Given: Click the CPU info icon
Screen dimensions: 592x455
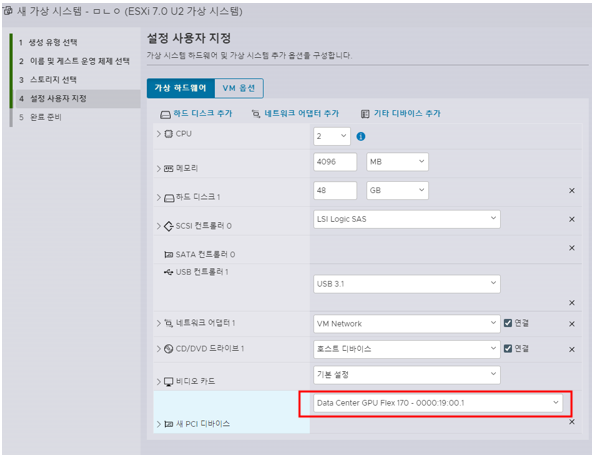Looking at the screenshot, I should click(x=361, y=136).
